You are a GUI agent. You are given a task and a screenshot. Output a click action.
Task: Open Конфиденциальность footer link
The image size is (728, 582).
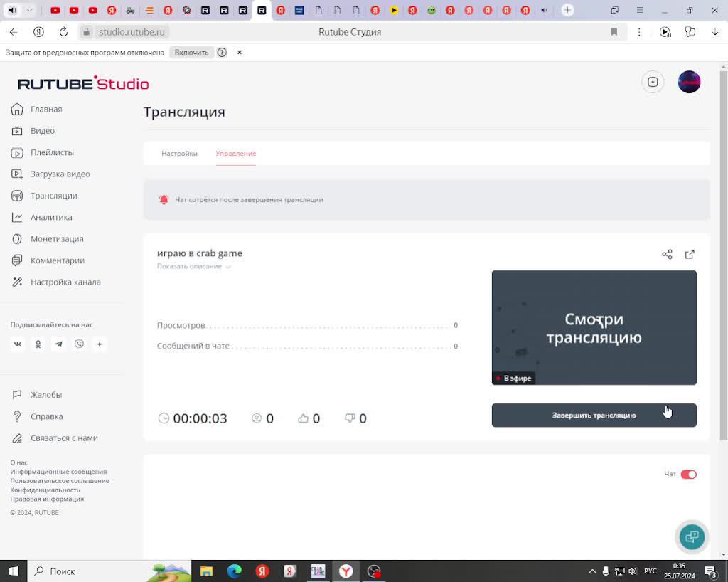click(45, 490)
